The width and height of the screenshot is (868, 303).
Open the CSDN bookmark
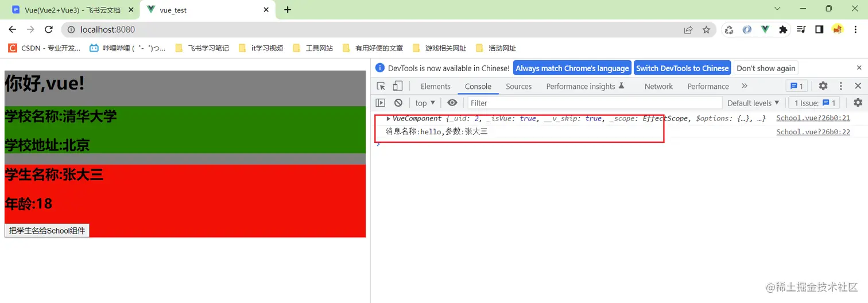(44, 48)
